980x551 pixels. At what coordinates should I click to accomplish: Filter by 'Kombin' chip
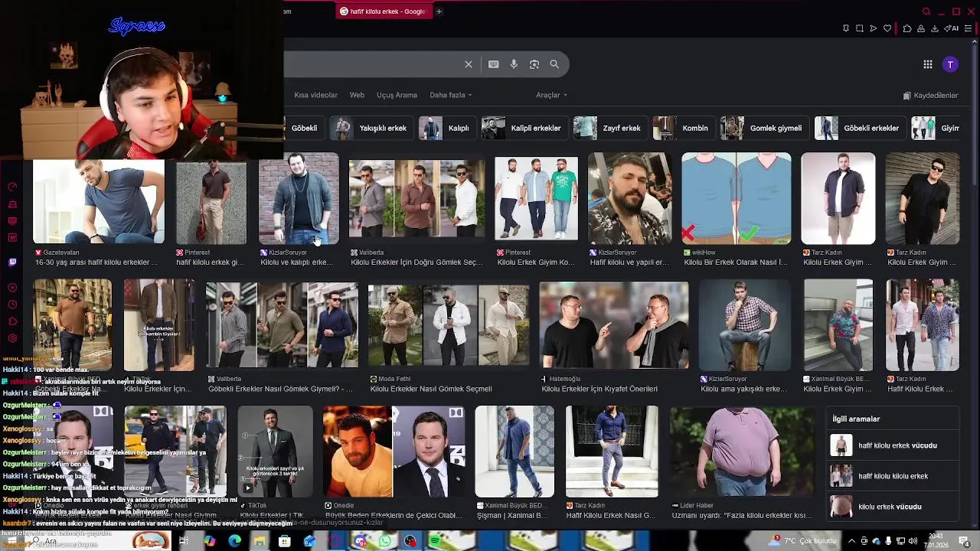(684, 128)
